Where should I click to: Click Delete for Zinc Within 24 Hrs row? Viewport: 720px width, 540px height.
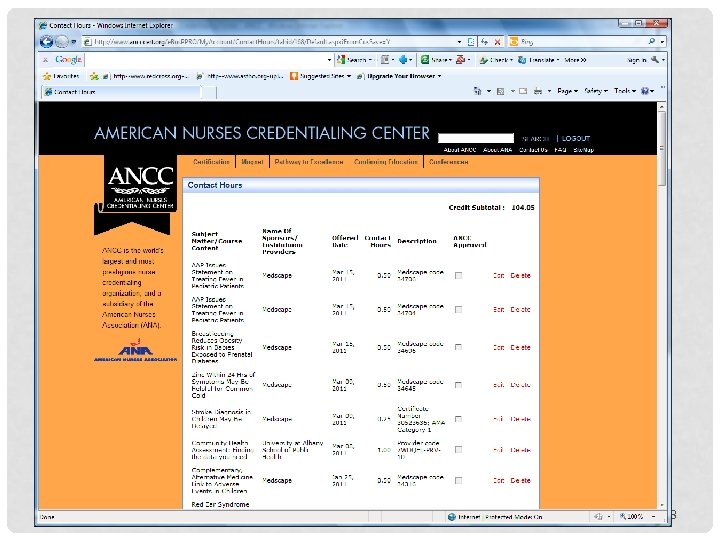(x=520, y=385)
